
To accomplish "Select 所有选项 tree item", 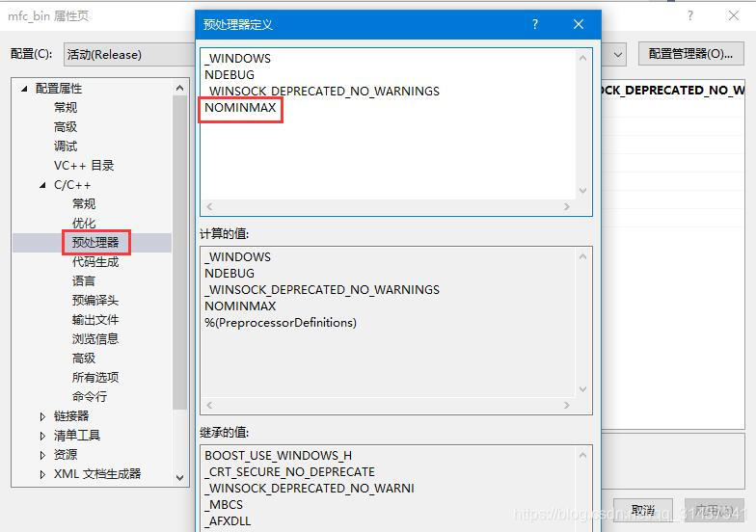I will (95, 378).
